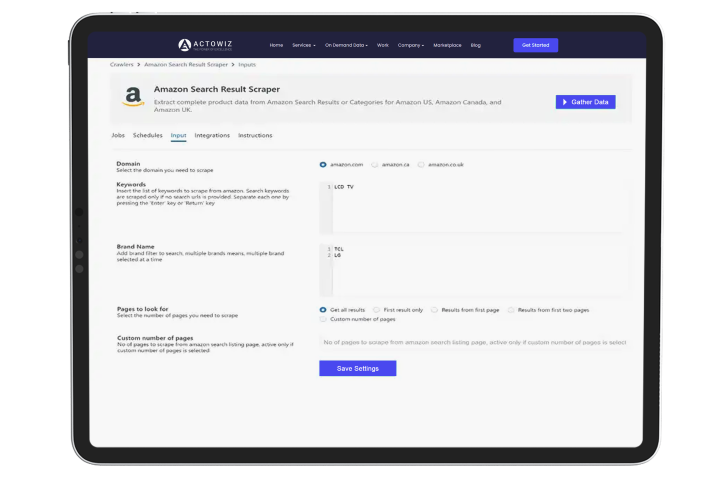Choose Custom number of pages option
This screenshot has width=713, height=480.
(323, 319)
